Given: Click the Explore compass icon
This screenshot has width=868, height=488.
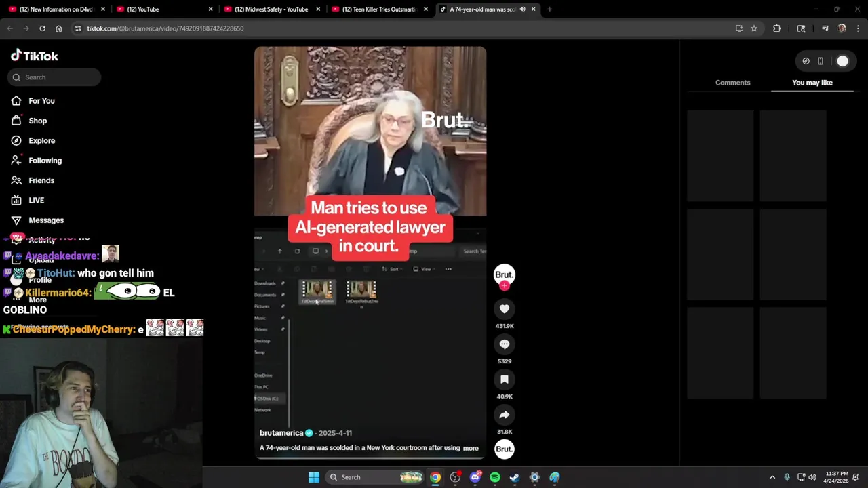Looking at the screenshot, I should tap(16, 140).
